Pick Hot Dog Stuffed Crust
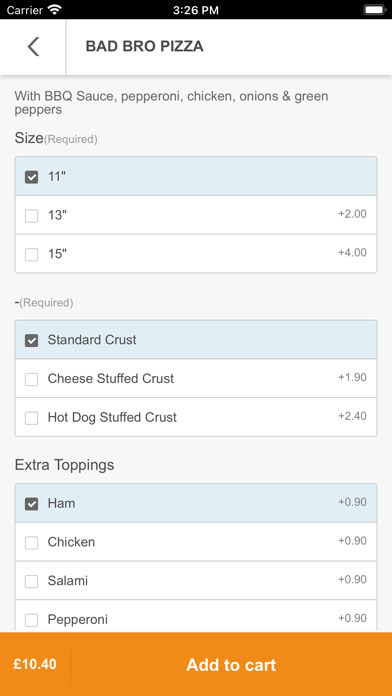The height and width of the screenshot is (696, 392). coord(32,418)
